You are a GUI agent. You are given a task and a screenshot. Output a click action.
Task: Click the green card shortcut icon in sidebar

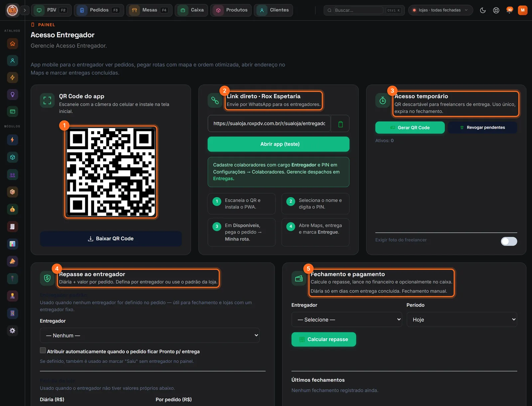(x=12, y=111)
